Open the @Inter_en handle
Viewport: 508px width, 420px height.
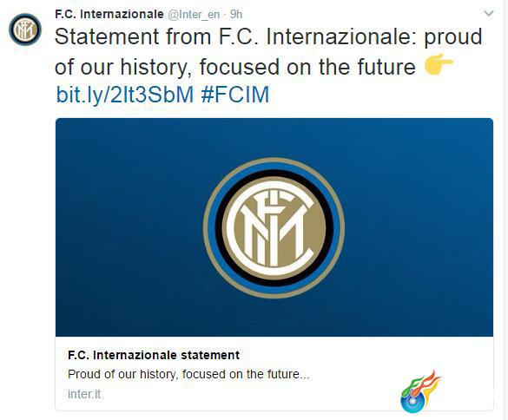[x=194, y=15]
